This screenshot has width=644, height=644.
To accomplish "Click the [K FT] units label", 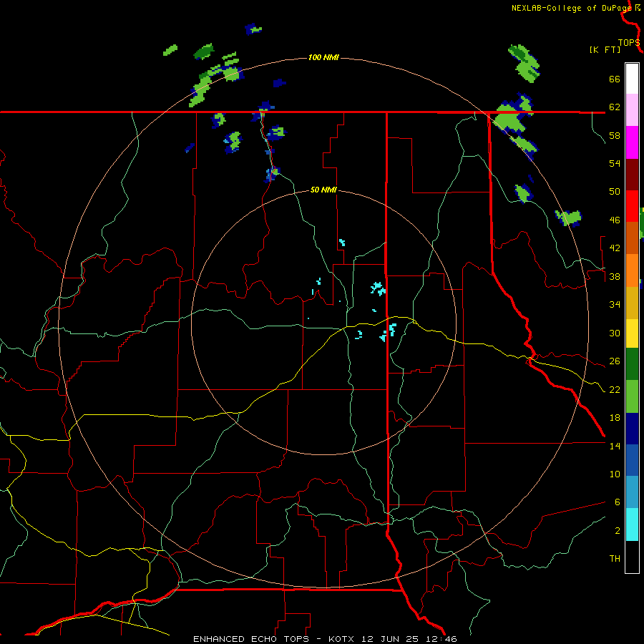I will tap(605, 49).
